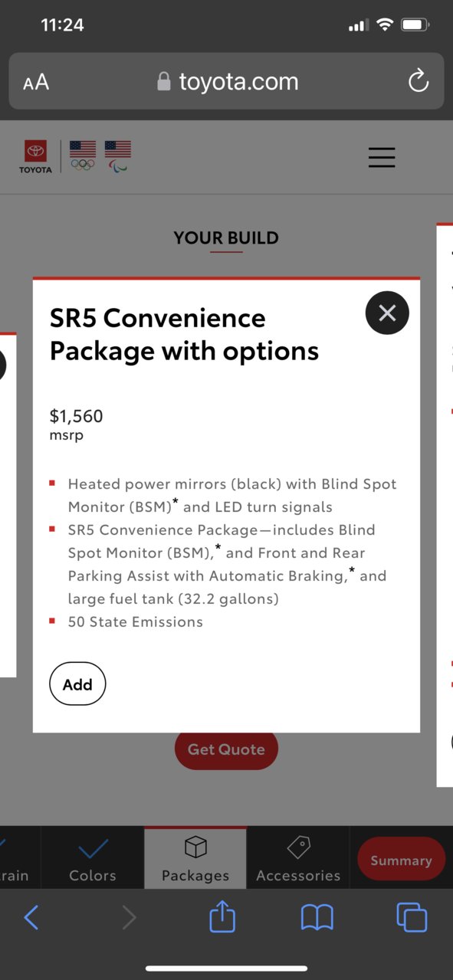Viewport: 453px width, 980px height.
Task: Select the partially visible left package card
Action: pos(8,504)
